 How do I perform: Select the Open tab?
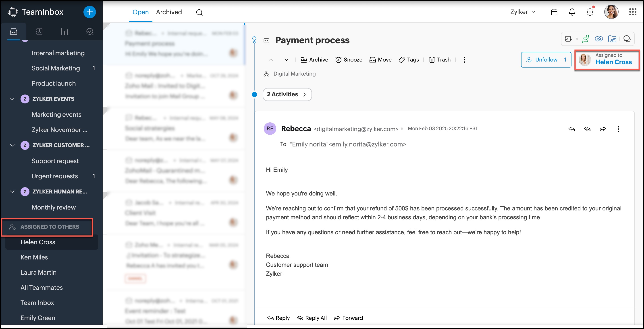(141, 12)
